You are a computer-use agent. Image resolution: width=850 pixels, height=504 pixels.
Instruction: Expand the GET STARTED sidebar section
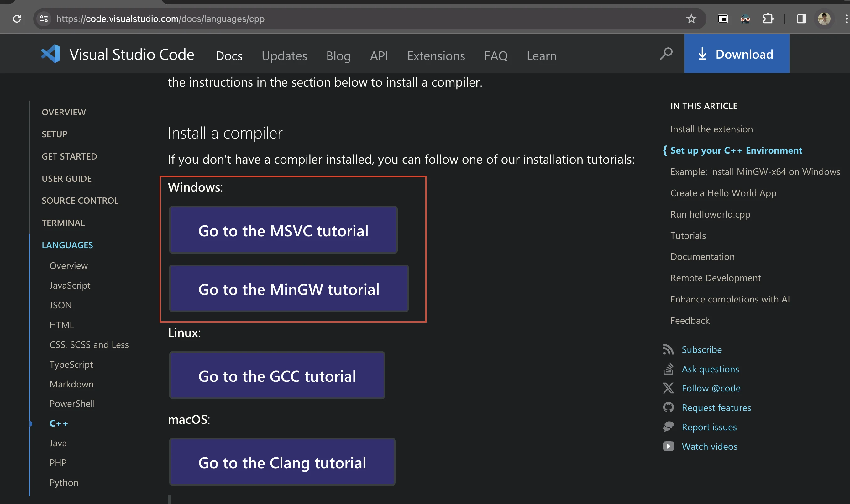pyautogui.click(x=69, y=156)
